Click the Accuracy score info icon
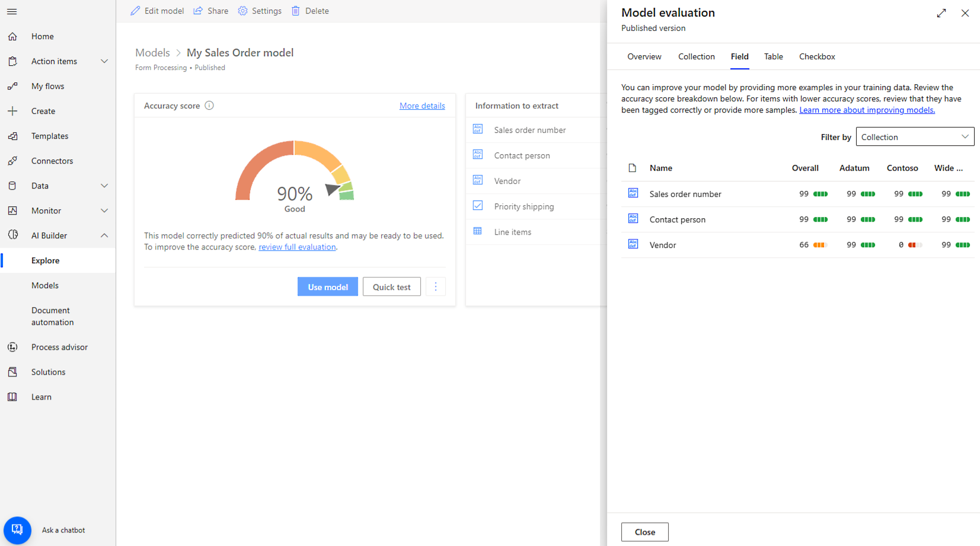The height and width of the screenshot is (546, 980). (x=209, y=105)
